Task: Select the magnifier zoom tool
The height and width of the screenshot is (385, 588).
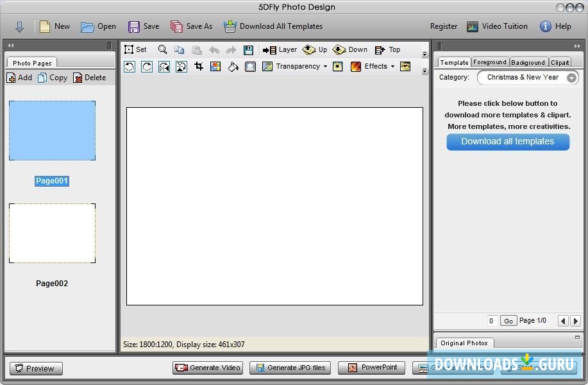Action: 162,49
